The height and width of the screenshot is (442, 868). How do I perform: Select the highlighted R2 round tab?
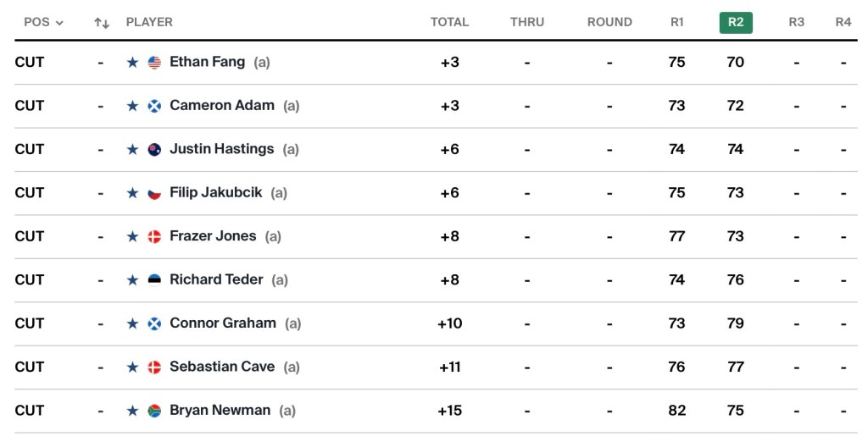(x=735, y=22)
